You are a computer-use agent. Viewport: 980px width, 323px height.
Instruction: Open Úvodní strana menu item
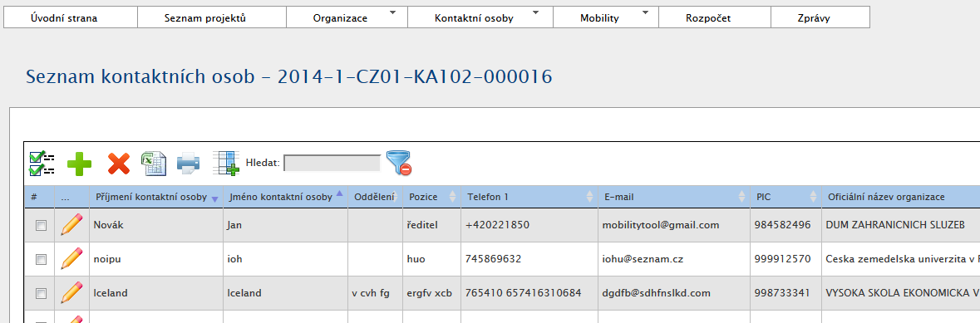(x=70, y=17)
